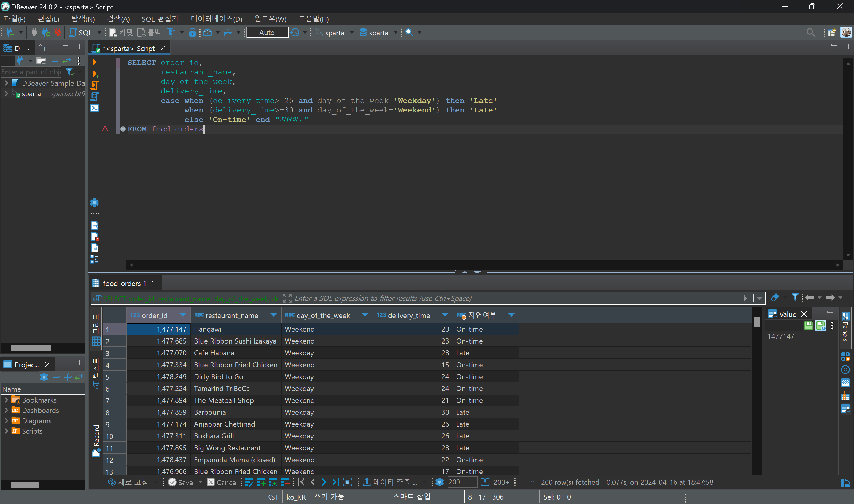Click the execute script icon in editor sidebar

[x=95, y=85]
